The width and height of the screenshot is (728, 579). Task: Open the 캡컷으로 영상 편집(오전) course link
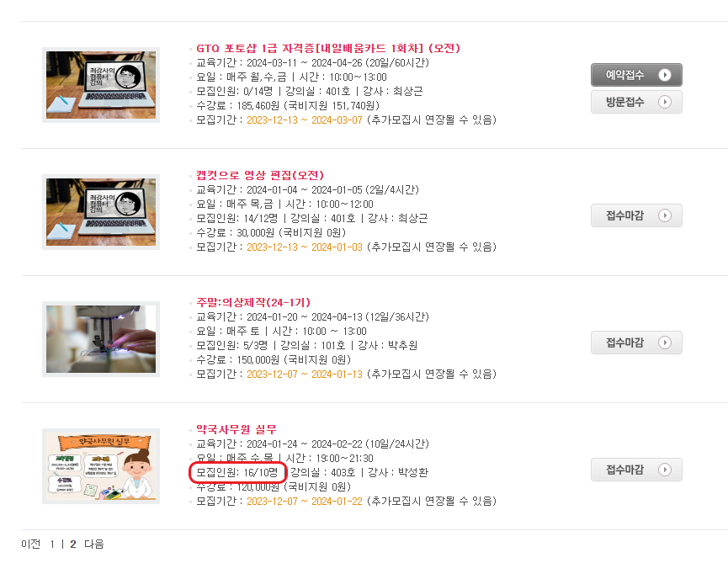[x=260, y=176]
